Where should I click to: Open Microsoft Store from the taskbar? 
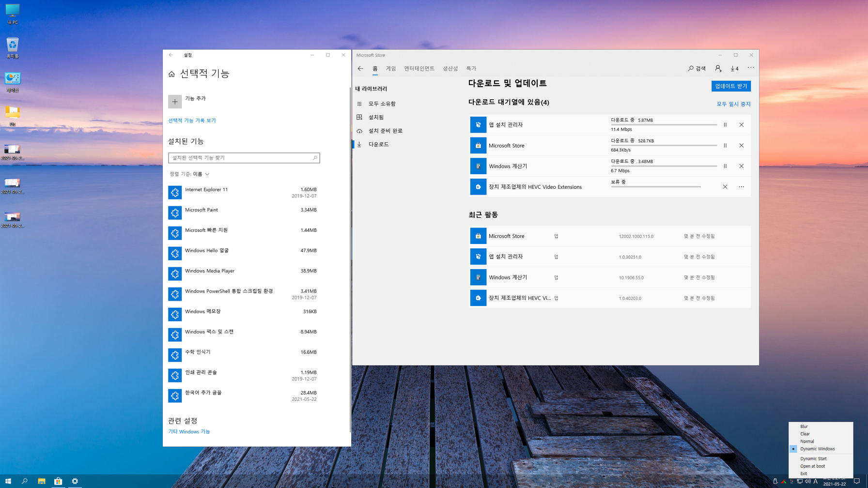(x=58, y=481)
